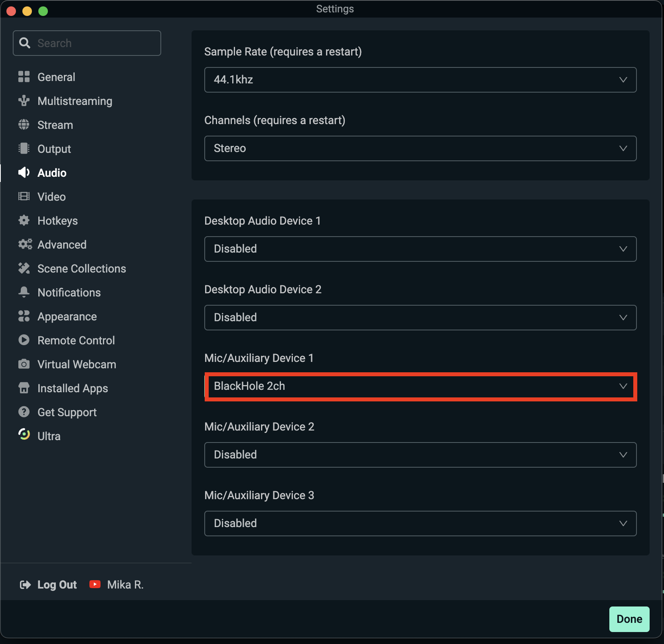This screenshot has width=664, height=644.
Task: Open the Desktop Audio Device 1 dropdown
Action: point(420,249)
